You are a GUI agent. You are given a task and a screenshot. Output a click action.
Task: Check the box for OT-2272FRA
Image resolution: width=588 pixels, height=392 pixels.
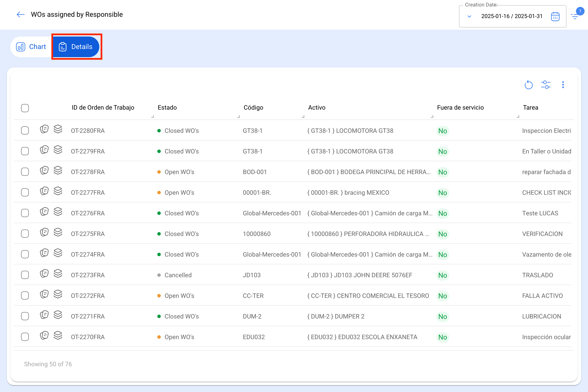pyautogui.click(x=25, y=296)
